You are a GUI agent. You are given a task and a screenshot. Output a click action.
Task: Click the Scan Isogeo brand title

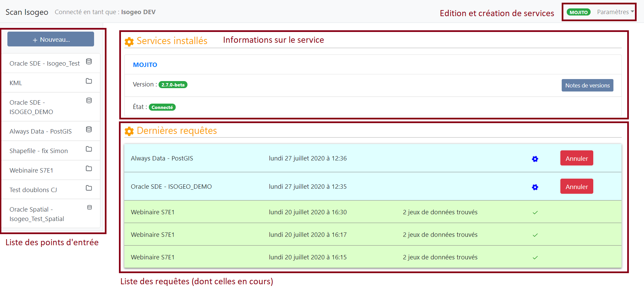(x=27, y=12)
